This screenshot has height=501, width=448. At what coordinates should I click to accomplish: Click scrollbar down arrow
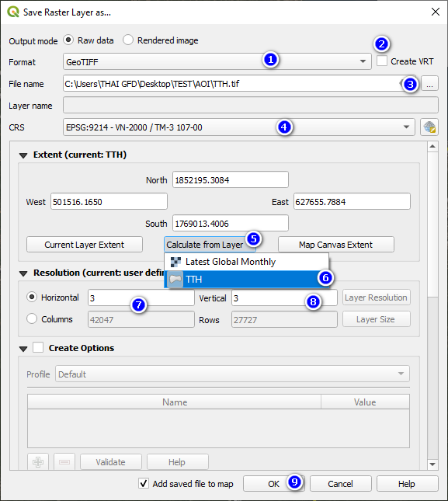coord(432,464)
